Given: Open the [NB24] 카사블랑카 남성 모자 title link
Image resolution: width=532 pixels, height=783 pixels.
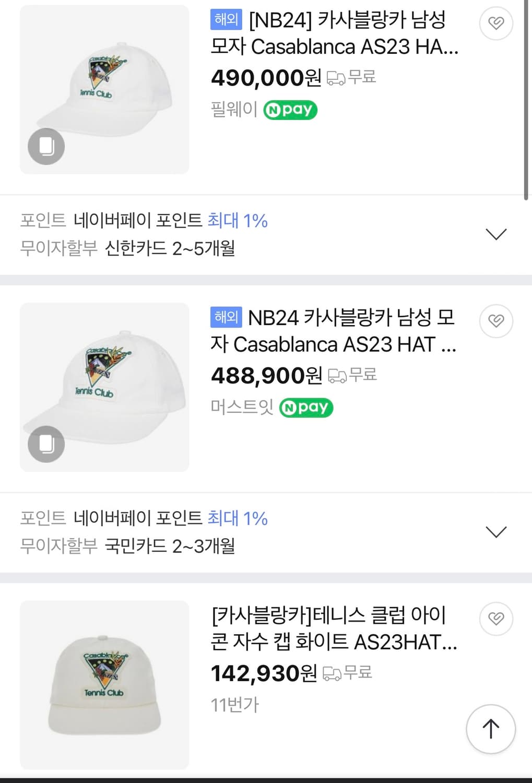Looking at the screenshot, I should coord(334,33).
